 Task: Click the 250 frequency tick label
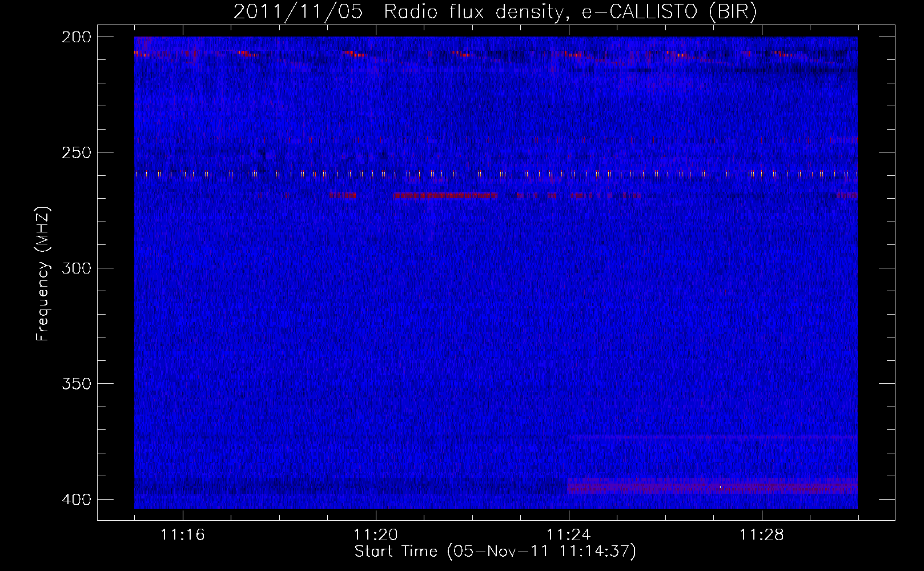(76, 152)
